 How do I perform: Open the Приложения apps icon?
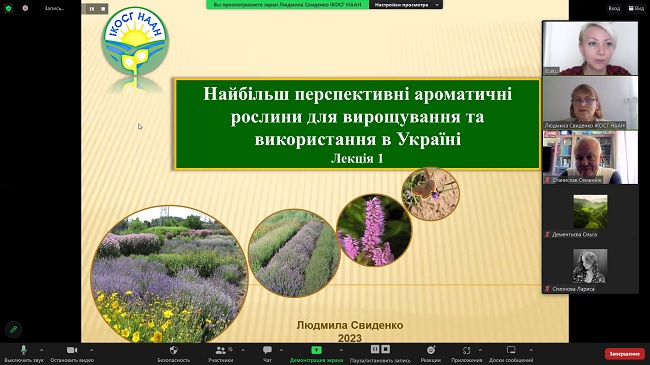(466, 350)
